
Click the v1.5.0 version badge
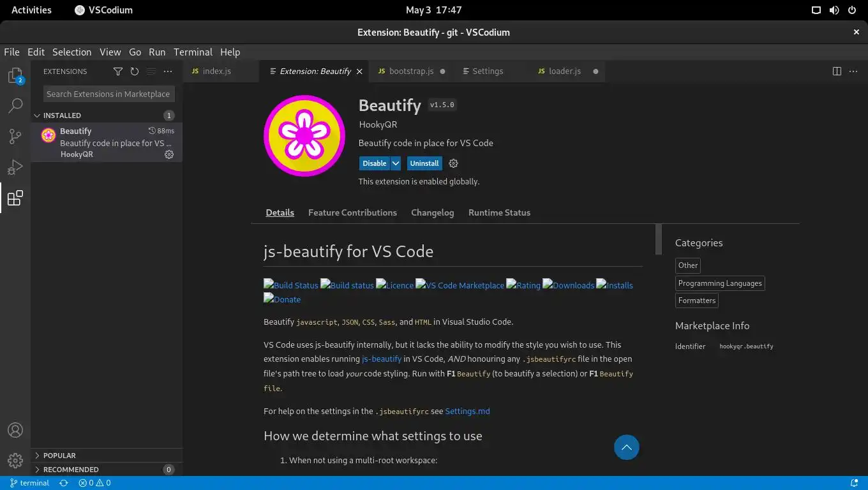point(442,105)
